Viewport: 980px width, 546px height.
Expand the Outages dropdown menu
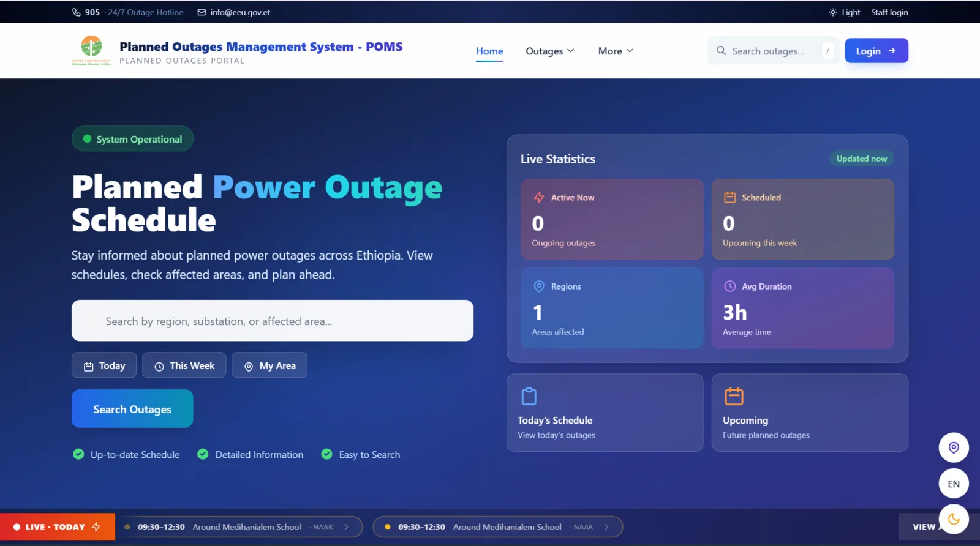point(550,51)
